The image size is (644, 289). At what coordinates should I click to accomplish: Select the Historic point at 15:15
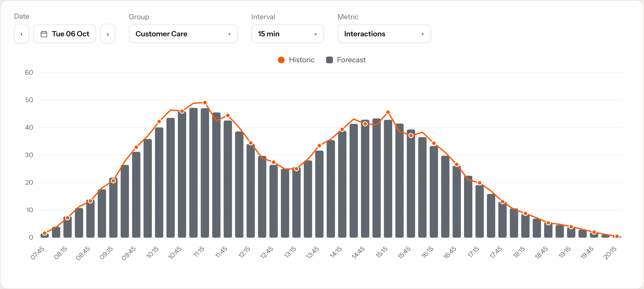point(388,112)
